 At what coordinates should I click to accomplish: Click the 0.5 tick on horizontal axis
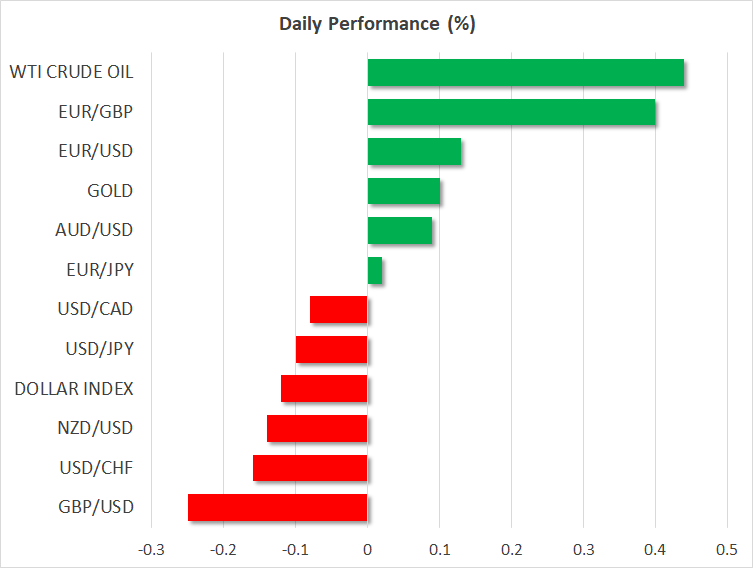[727, 550]
